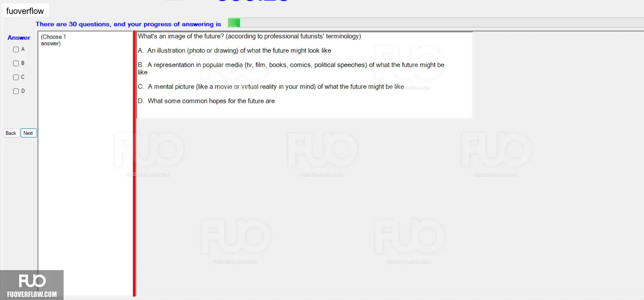Return to previous question with Back
This screenshot has width=644, height=300.
pyautogui.click(x=11, y=133)
